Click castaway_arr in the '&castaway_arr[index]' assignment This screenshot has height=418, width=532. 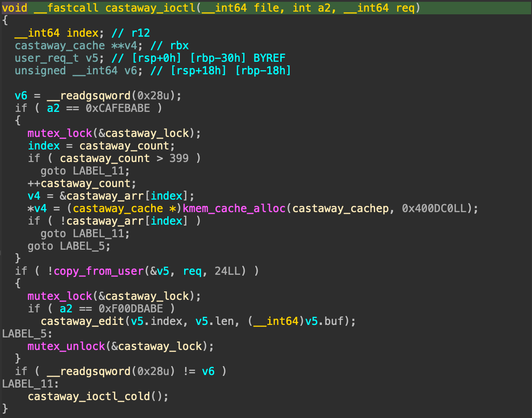click(105, 196)
